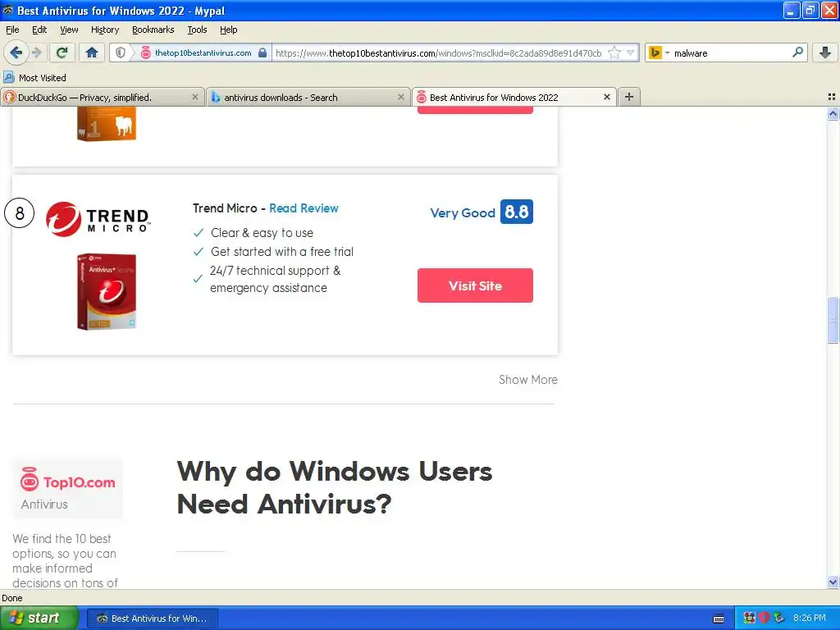Click the scrollbar up arrow
The width and height of the screenshot is (840, 630).
click(833, 113)
